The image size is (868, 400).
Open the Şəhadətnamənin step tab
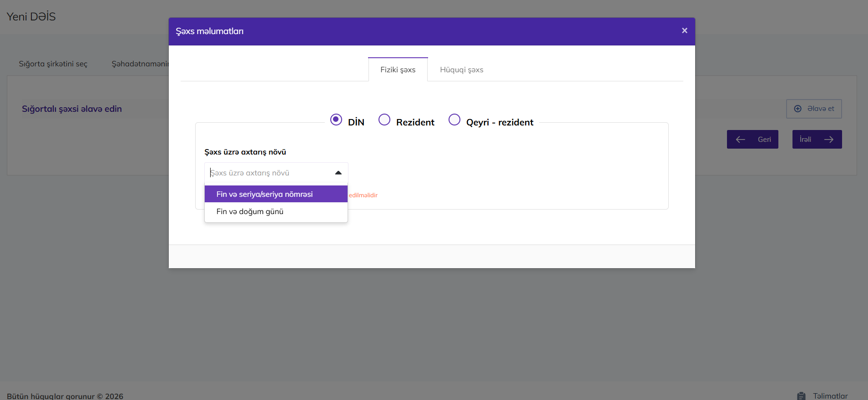(140, 64)
